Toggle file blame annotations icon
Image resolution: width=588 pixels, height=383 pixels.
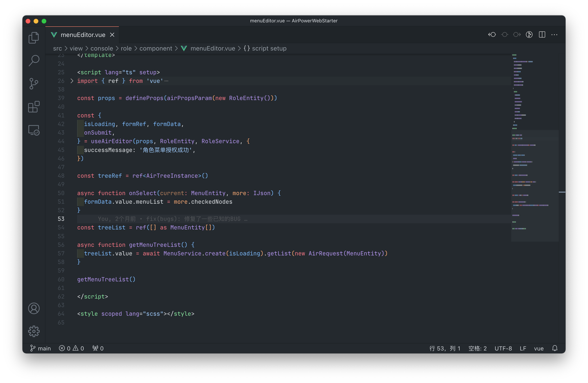529,35
